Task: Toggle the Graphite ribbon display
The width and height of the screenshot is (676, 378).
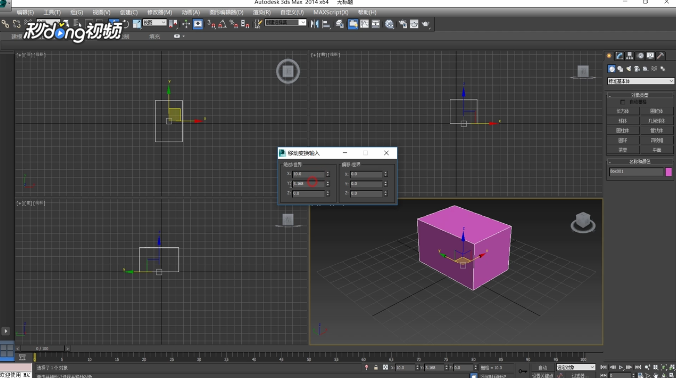Action: tap(353, 24)
